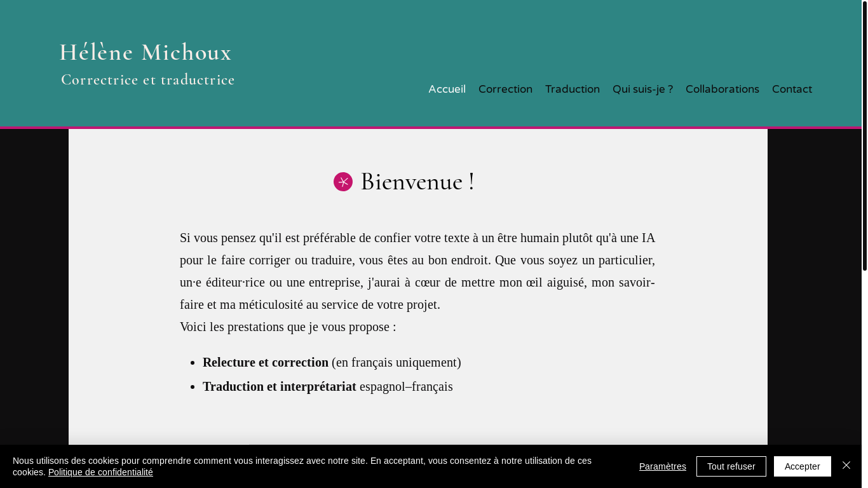The width and height of the screenshot is (868, 488).
Task: Open the Collaborations page
Action: 722,89
